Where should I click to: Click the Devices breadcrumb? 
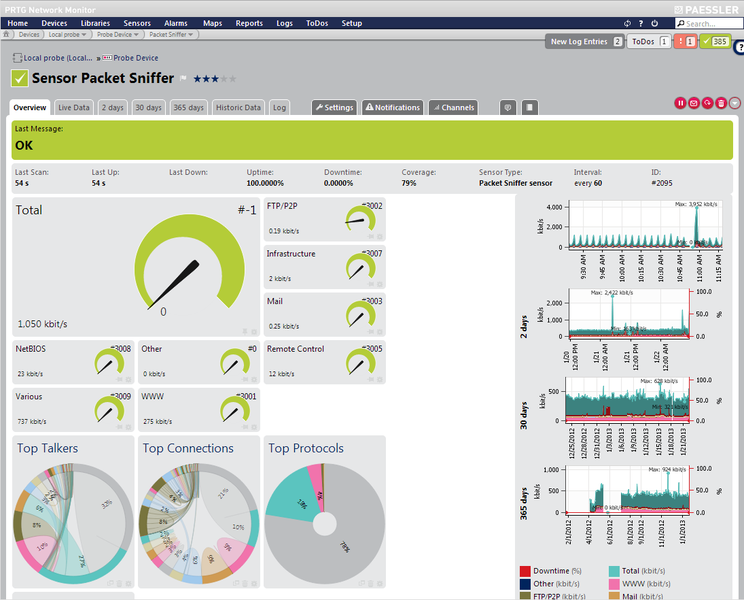tap(29, 35)
